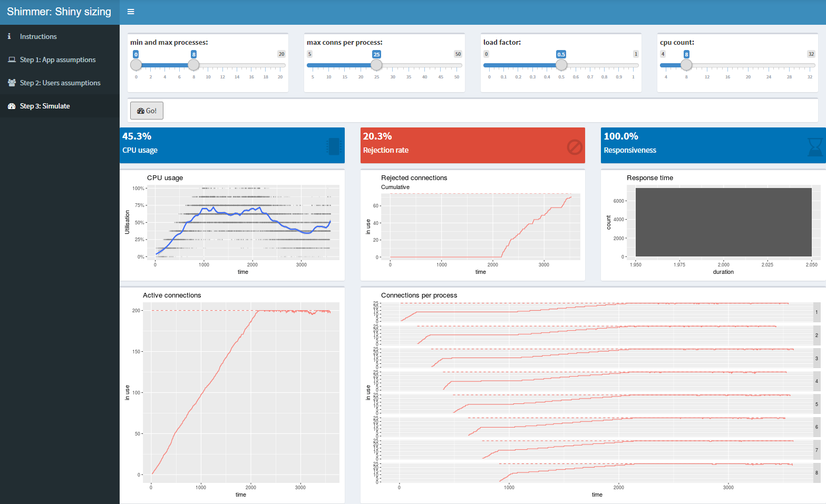826x504 pixels.
Task: Click the Shimmer: Shiny sizing title
Action: tap(59, 12)
